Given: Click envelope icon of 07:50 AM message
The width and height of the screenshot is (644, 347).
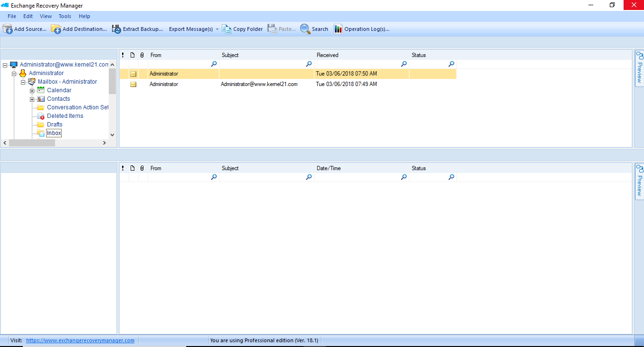Looking at the screenshot, I should [133, 74].
